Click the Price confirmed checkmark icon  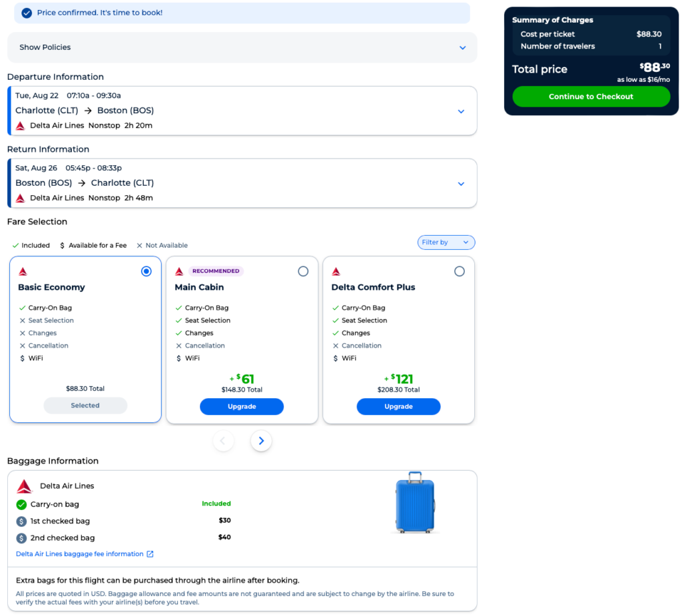point(27,13)
